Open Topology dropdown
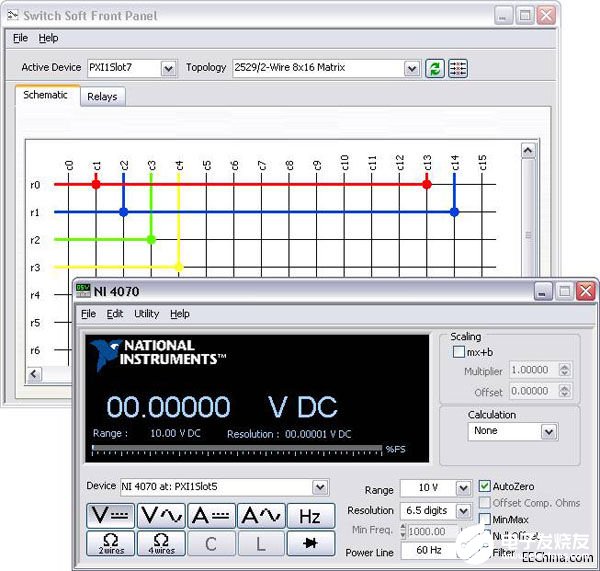This screenshot has height=571, width=600. 412,69
